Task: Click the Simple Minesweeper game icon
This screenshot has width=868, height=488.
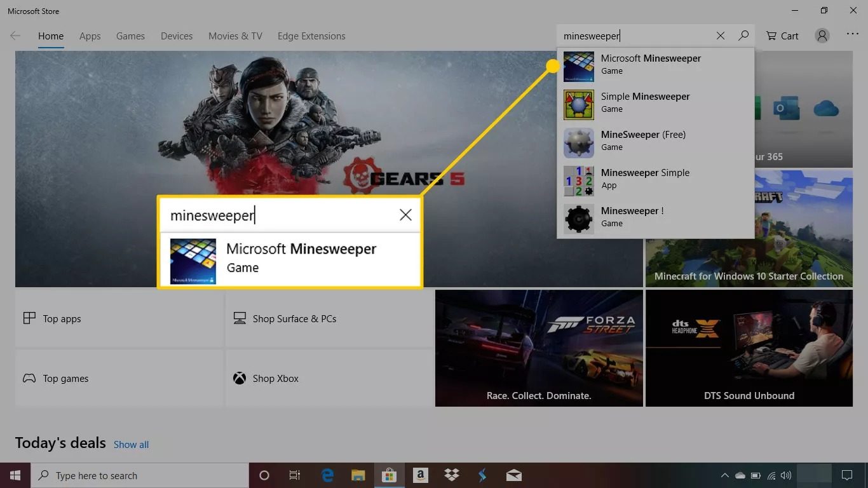Action: (579, 105)
